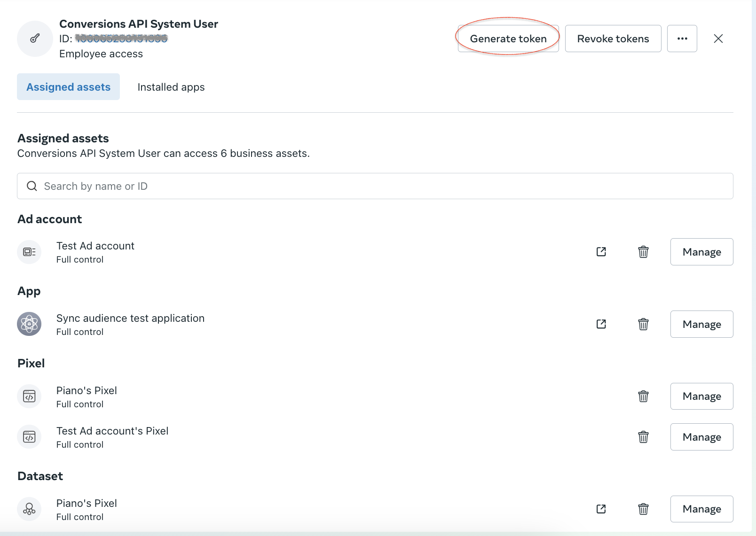Click the Piano's Pixel name under Dataset

click(x=87, y=503)
